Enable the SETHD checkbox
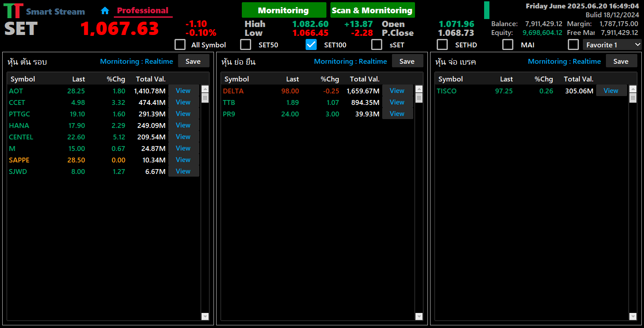The height and width of the screenshot is (328, 644). [442, 45]
